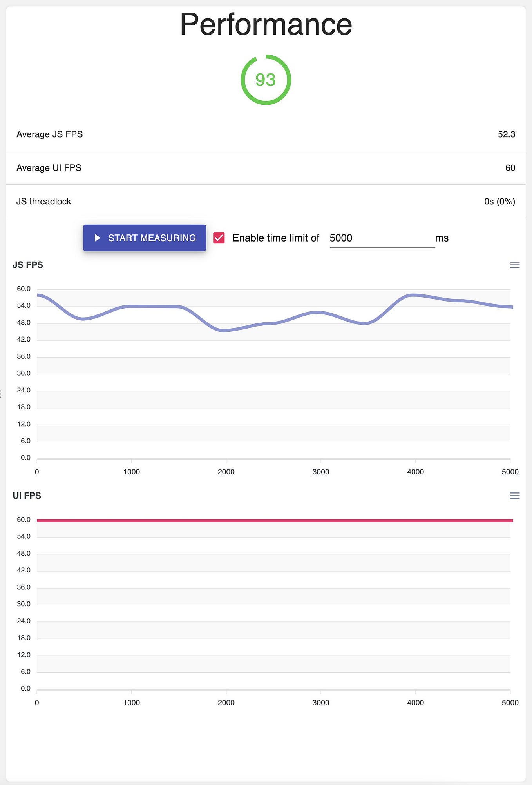The image size is (532, 785).
Task: Focus the 5000 ms time limit field
Action: pyautogui.click(x=382, y=238)
